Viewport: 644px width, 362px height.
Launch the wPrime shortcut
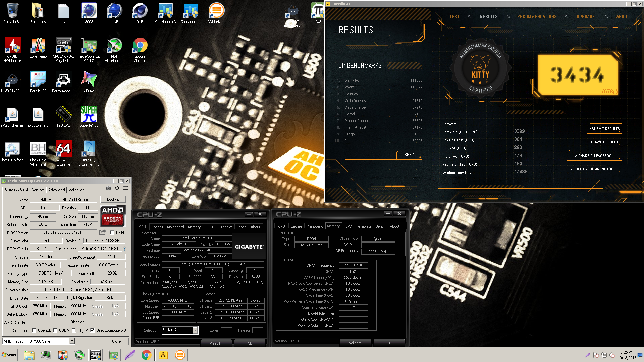click(x=89, y=82)
